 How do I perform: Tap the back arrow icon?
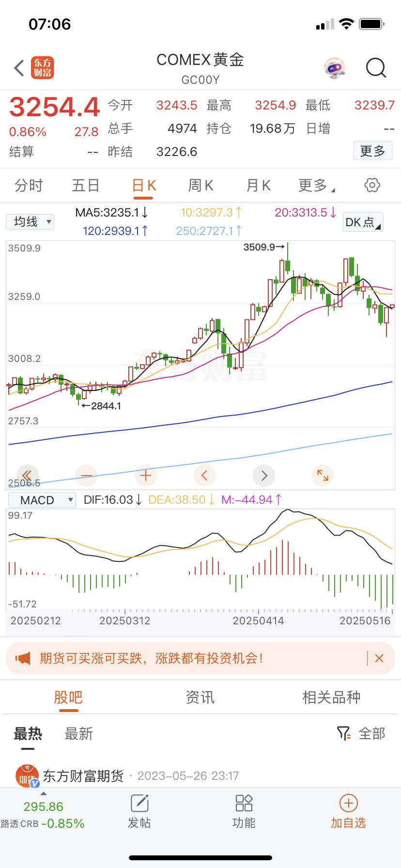[19, 68]
